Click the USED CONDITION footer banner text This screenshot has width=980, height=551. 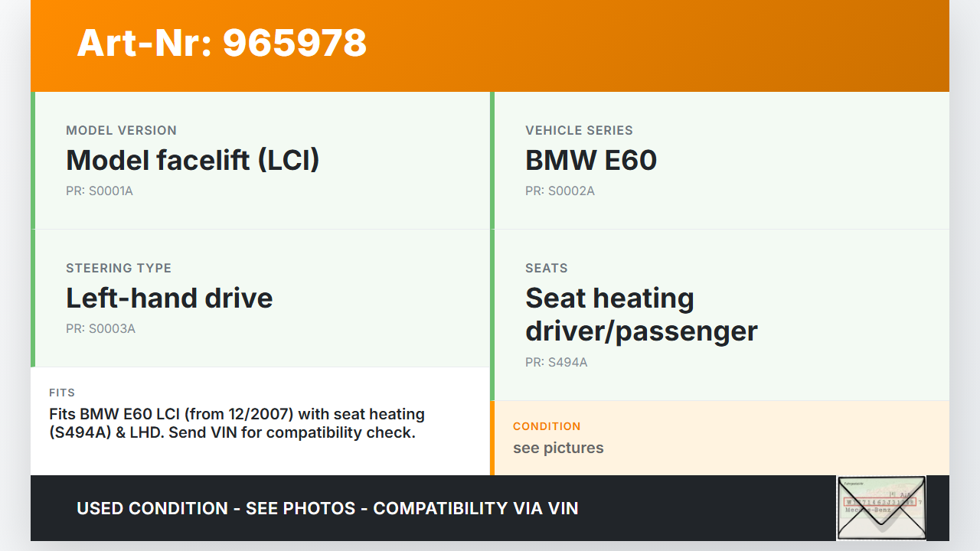coord(327,508)
